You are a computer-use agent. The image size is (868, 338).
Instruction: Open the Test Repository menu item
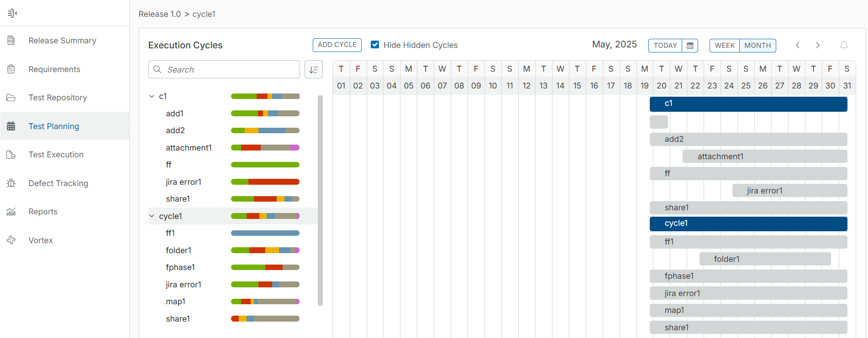pyautogui.click(x=58, y=98)
